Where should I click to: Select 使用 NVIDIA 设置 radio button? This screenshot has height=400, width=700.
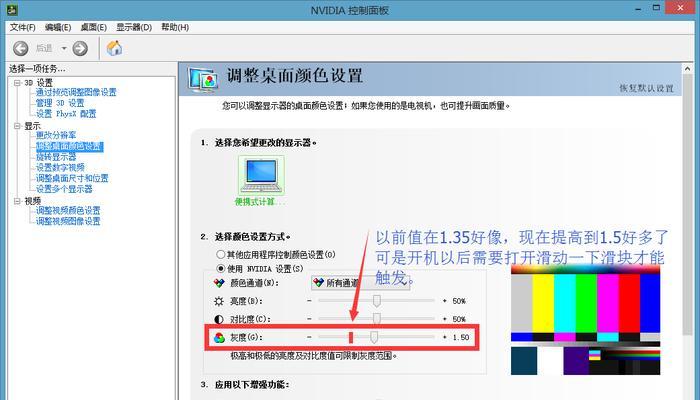pyautogui.click(x=221, y=268)
